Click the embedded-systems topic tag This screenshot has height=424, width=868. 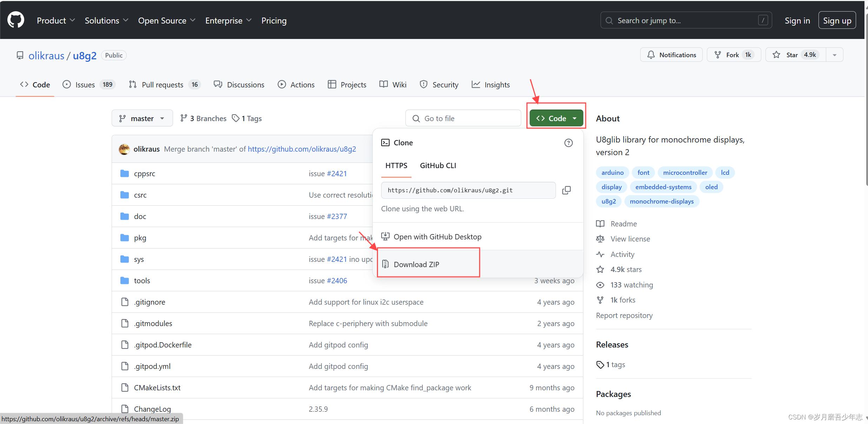tap(663, 187)
